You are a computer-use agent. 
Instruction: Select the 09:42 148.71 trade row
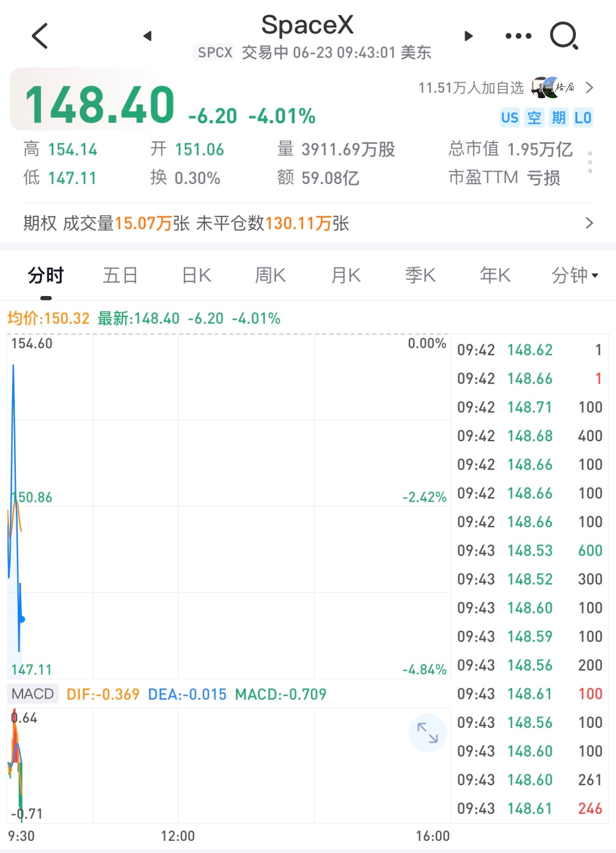point(530,407)
